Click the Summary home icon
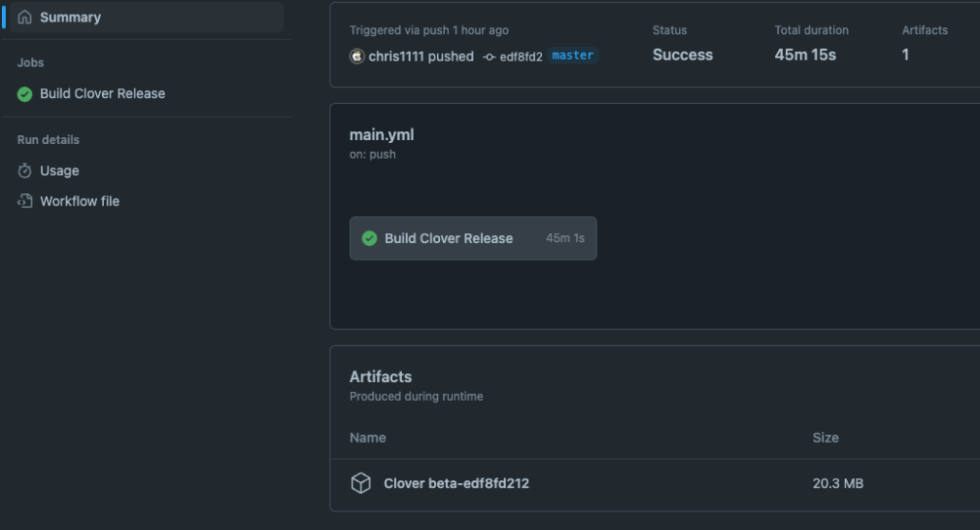The image size is (980, 530). [x=24, y=17]
